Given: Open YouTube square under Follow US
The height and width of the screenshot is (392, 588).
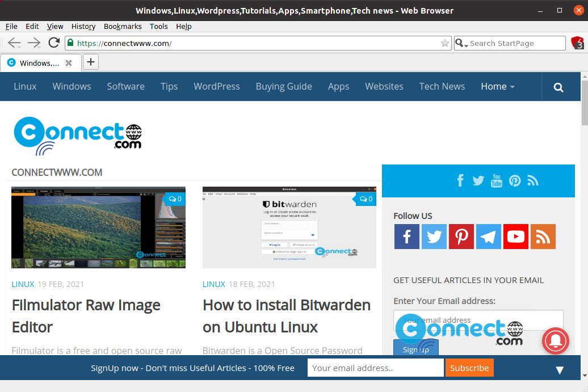Looking at the screenshot, I should pyautogui.click(x=516, y=237).
